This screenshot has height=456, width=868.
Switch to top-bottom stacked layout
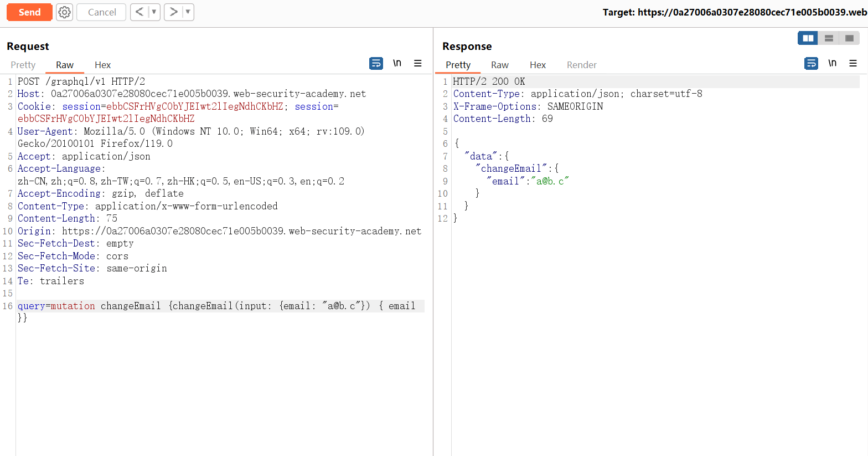829,38
